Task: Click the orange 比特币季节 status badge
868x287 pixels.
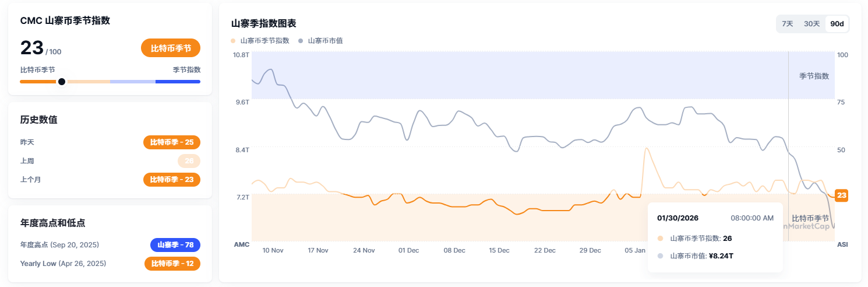Action: point(171,48)
